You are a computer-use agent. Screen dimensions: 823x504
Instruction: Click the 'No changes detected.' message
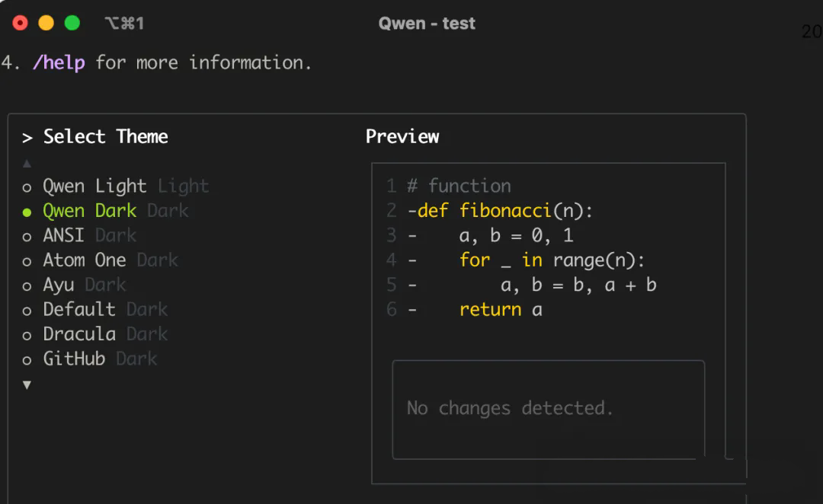(510, 408)
